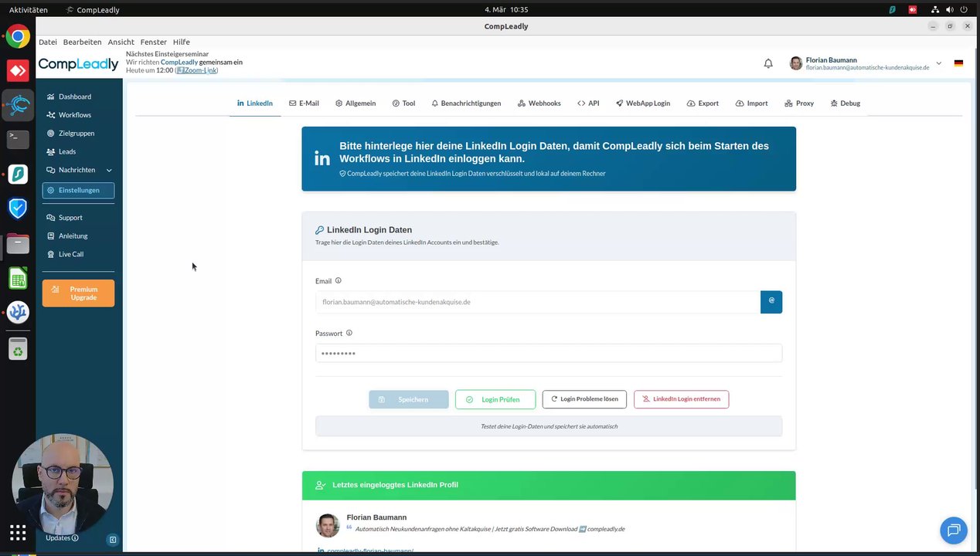Click Login Probleme lösen button
Viewport: 980px width, 556px height.
pyautogui.click(x=584, y=399)
